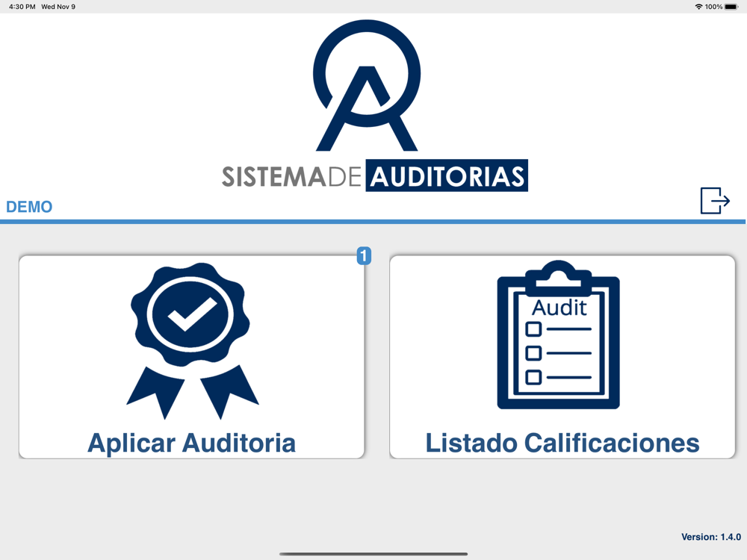Tap the checkmark inside the ribbon badge
The image size is (747, 560).
[x=192, y=314]
